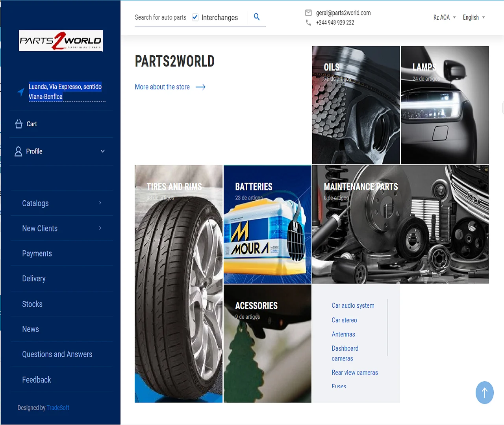This screenshot has width=504, height=425.
Task: Click the Parts2World logo
Action: (x=60, y=41)
